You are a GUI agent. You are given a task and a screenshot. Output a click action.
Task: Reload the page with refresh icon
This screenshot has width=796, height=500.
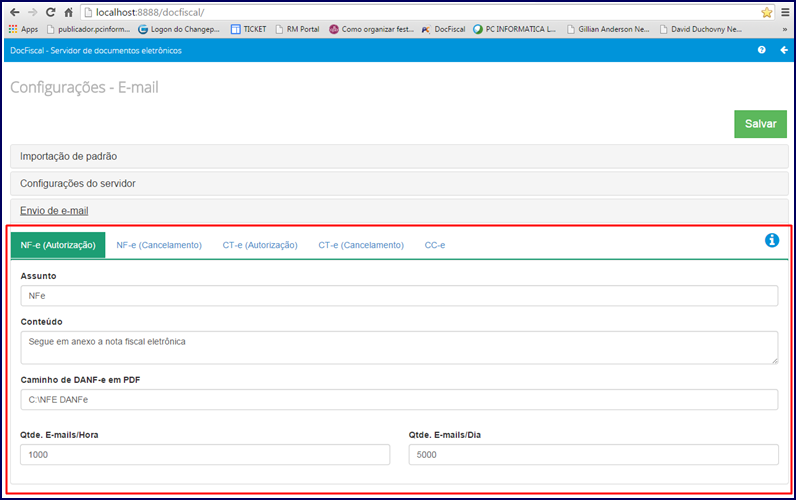[x=50, y=12]
